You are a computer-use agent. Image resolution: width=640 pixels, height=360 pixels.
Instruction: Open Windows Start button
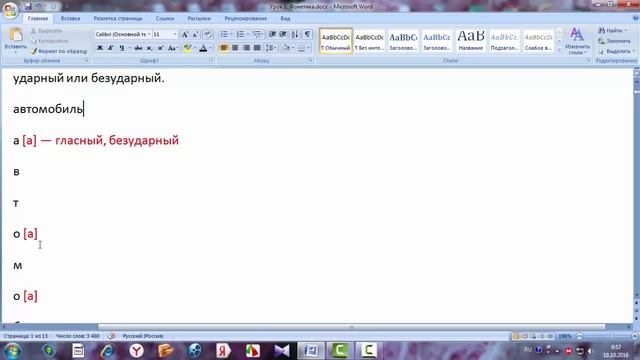[12, 351]
